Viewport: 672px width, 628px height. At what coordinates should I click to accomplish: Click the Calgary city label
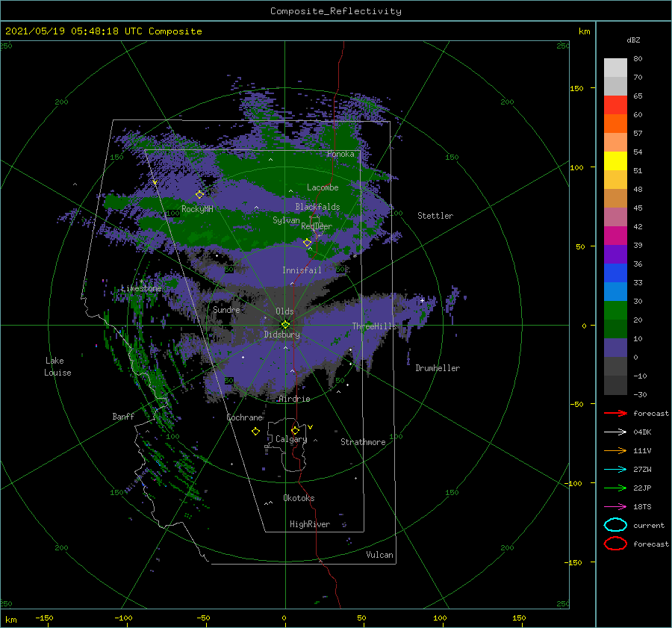291,439
